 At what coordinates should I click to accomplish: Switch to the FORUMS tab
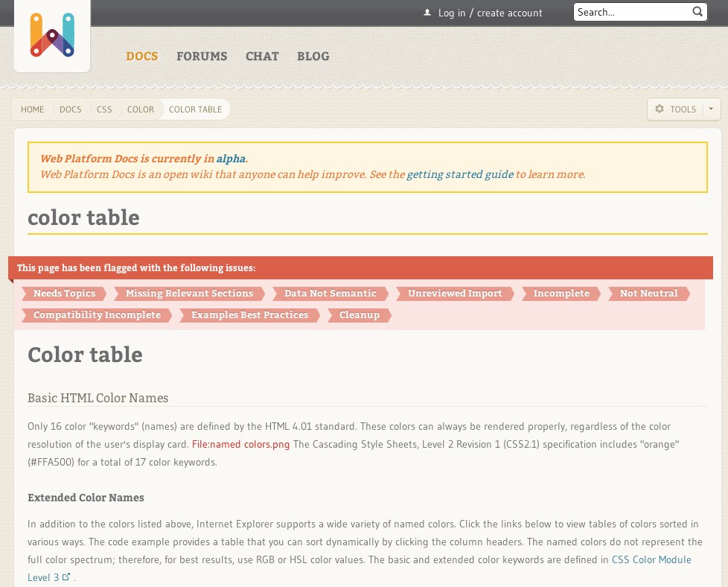(202, 56)
